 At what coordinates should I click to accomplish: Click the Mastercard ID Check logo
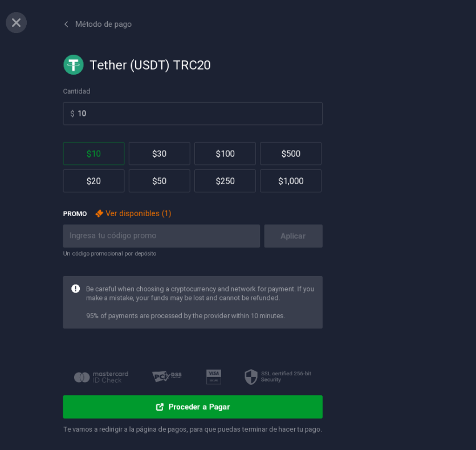[x=101, y=377]
